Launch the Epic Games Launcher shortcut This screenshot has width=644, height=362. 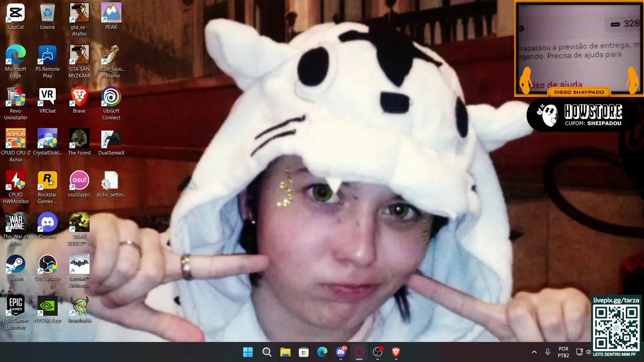click(x=16, y=313)
